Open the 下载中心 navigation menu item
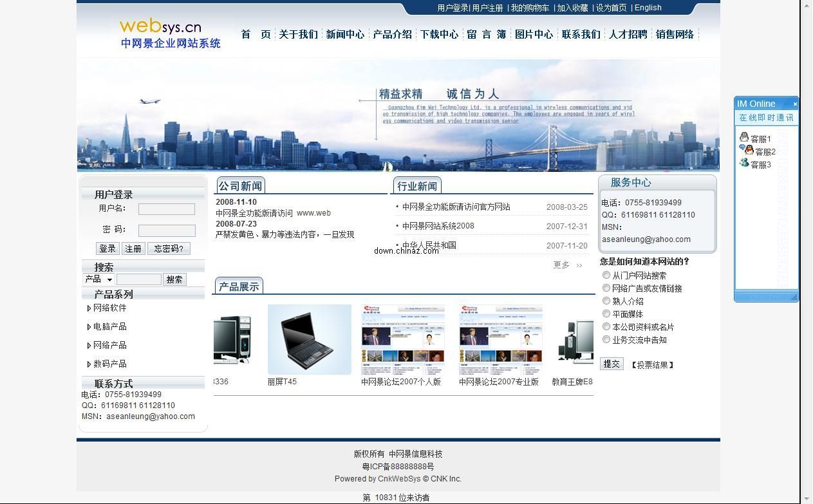813x504 pixels. 439,35
